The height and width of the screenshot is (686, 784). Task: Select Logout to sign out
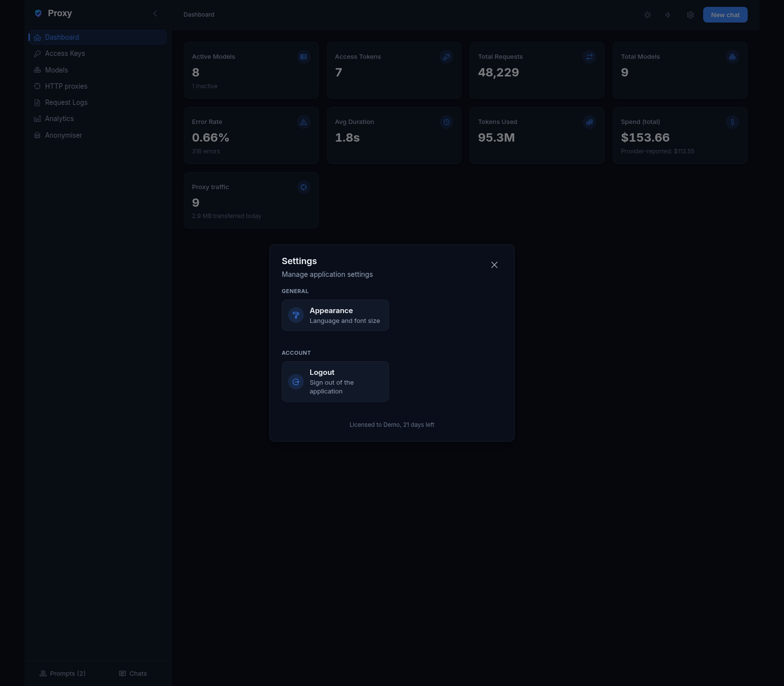click(335, 382)
